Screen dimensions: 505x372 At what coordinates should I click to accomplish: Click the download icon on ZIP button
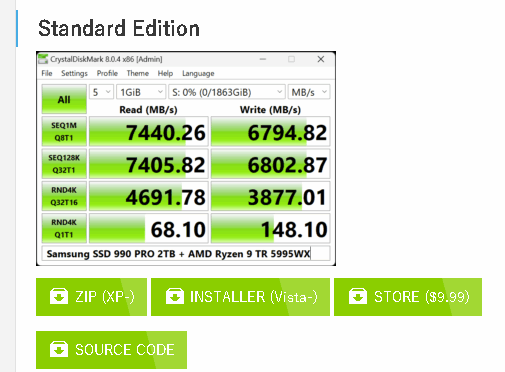(59, 296)
